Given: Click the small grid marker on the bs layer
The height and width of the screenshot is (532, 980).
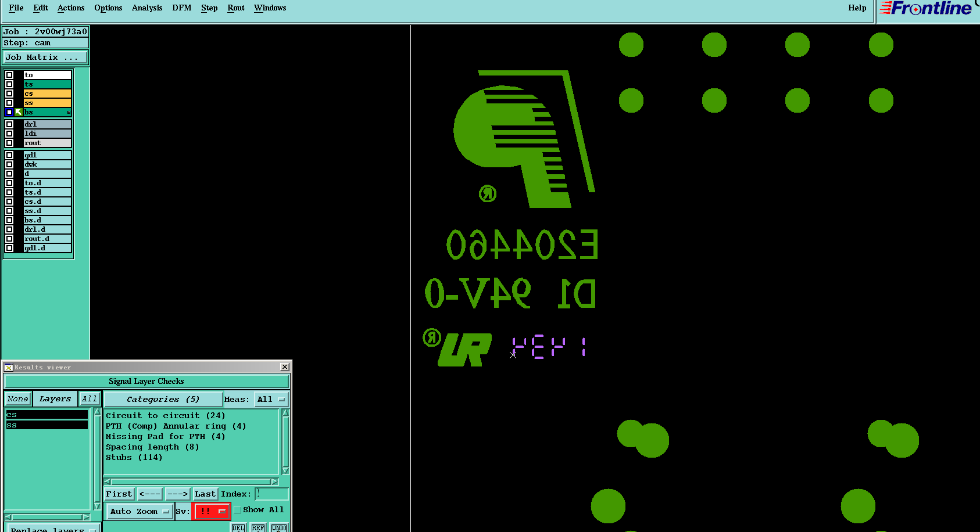Looking at the screenshot, I should (69, 112).
